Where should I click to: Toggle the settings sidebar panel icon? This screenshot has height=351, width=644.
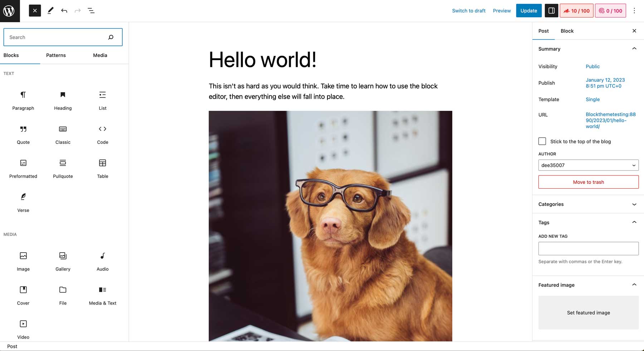pyautogui.click(x=551, y=11)
